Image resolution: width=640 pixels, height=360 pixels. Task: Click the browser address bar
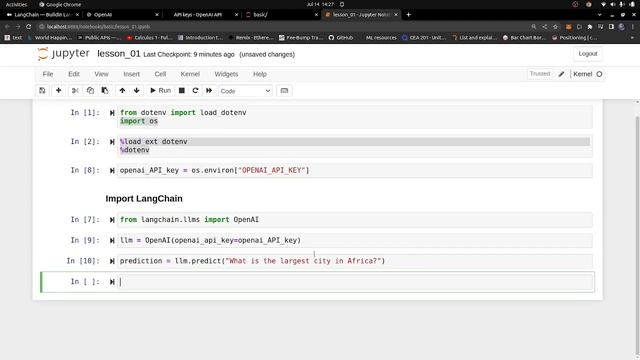point(282,27)
